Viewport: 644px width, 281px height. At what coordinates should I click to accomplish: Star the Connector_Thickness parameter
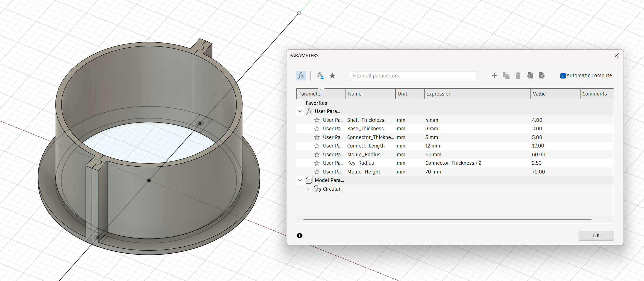tap(317, 137)
